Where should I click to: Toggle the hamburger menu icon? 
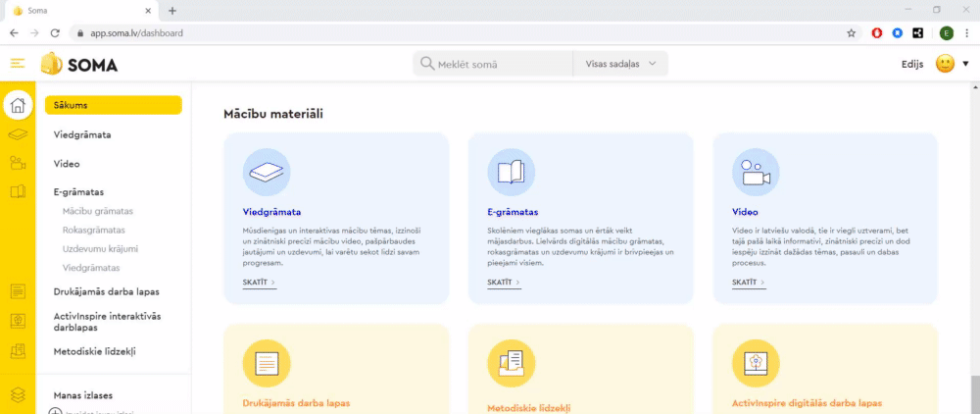point(18,63)
